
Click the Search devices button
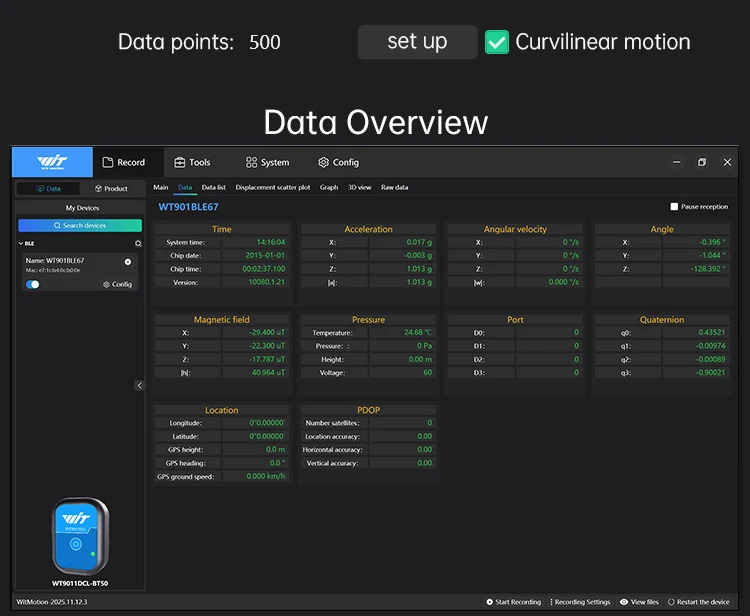pos(80,225)
